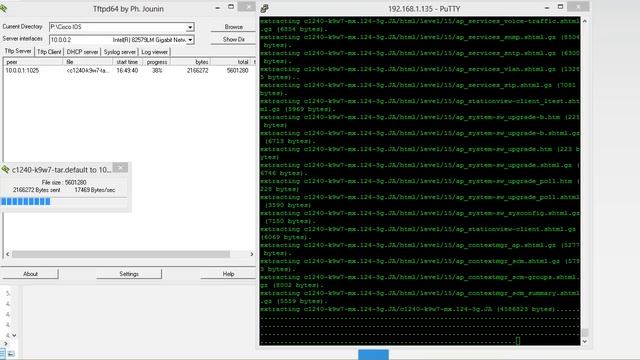Viewport: 640px width, 360px height.
Task: Click the file column header
Action: click(x=88, y=62)
